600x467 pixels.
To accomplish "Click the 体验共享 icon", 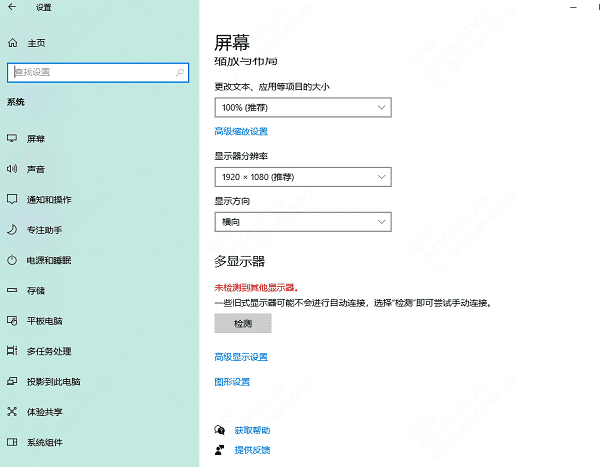I will click(13, 411).
